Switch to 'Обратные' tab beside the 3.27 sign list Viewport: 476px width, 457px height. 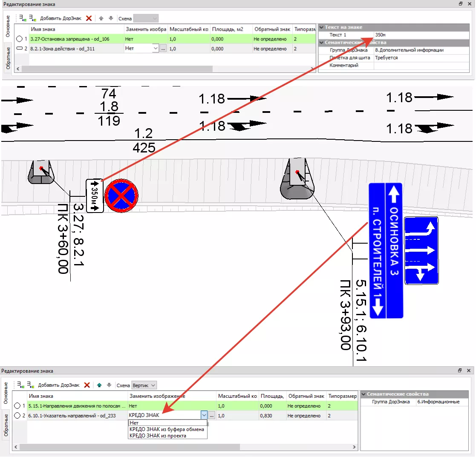[8, 60]
